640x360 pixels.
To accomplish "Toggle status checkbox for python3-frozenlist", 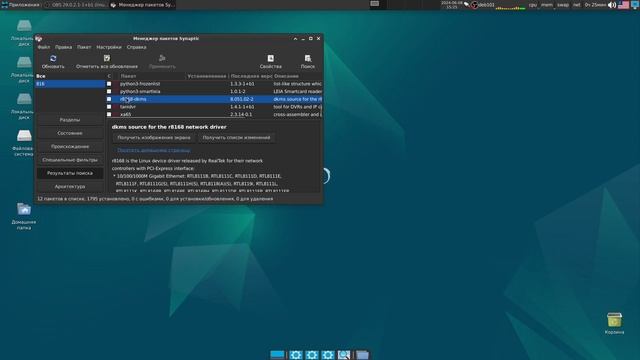I will 109,84.
